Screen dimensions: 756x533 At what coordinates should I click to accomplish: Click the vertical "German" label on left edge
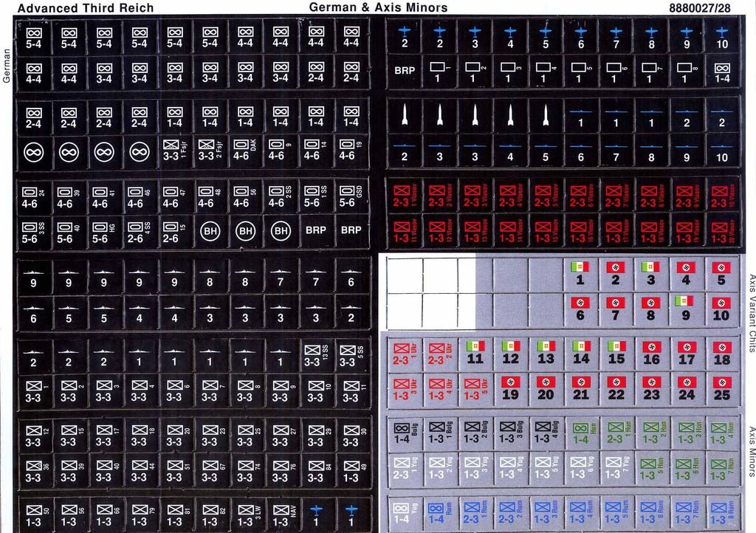[6, 66]
